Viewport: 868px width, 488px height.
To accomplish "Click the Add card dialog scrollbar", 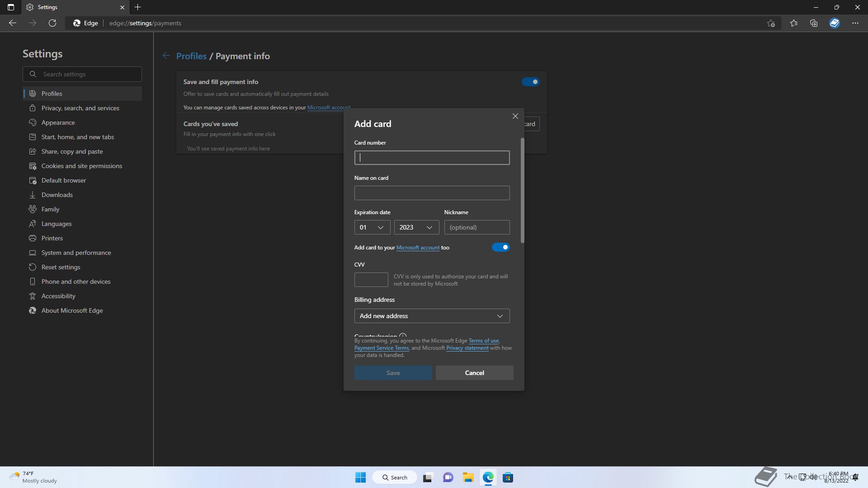I will (x=523, y=191).
